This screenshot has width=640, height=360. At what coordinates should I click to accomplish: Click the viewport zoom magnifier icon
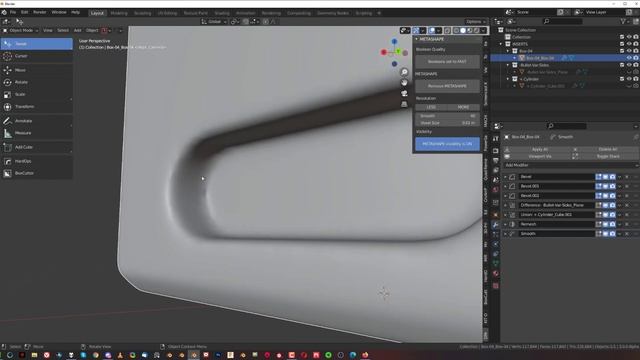(x=404, y=72)
